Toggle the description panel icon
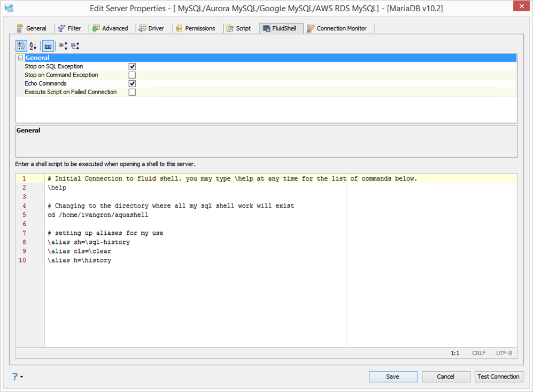 tap(48, 46)
